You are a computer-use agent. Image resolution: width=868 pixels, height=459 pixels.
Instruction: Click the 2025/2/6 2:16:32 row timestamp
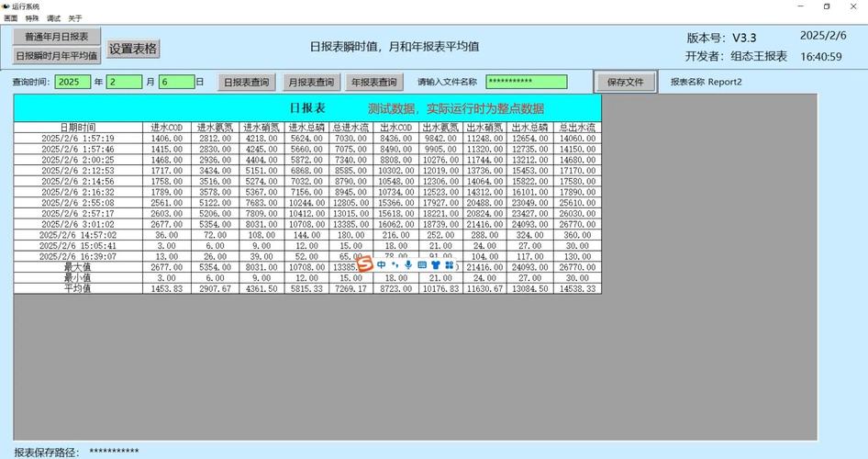click(x=78, y=192)
